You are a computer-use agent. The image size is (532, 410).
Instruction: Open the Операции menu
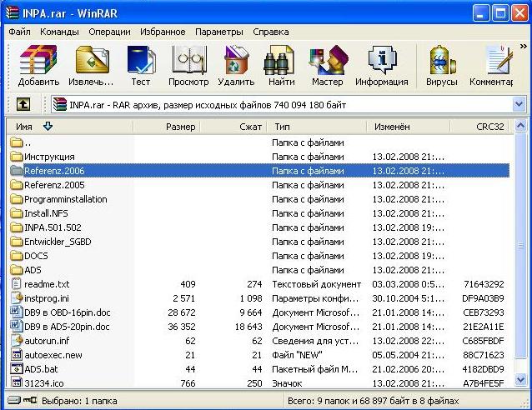(x=109, y=32)
